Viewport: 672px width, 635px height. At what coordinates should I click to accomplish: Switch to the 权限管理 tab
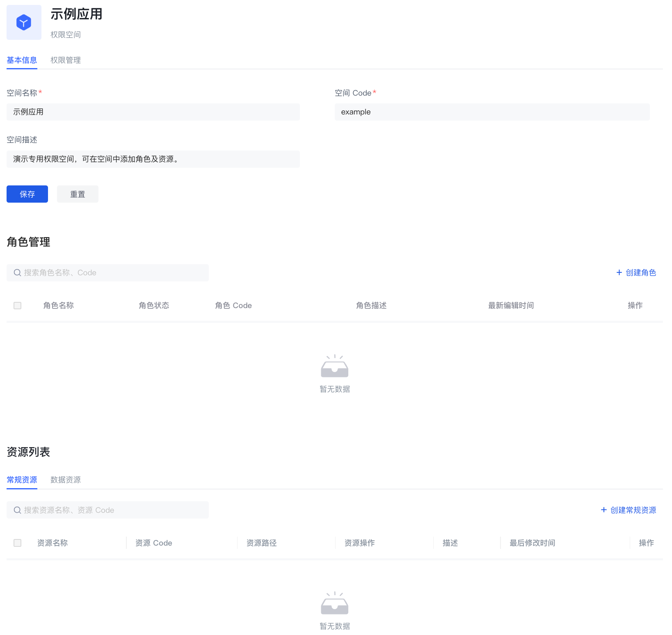pyautogui.click(x=65, y=60)
